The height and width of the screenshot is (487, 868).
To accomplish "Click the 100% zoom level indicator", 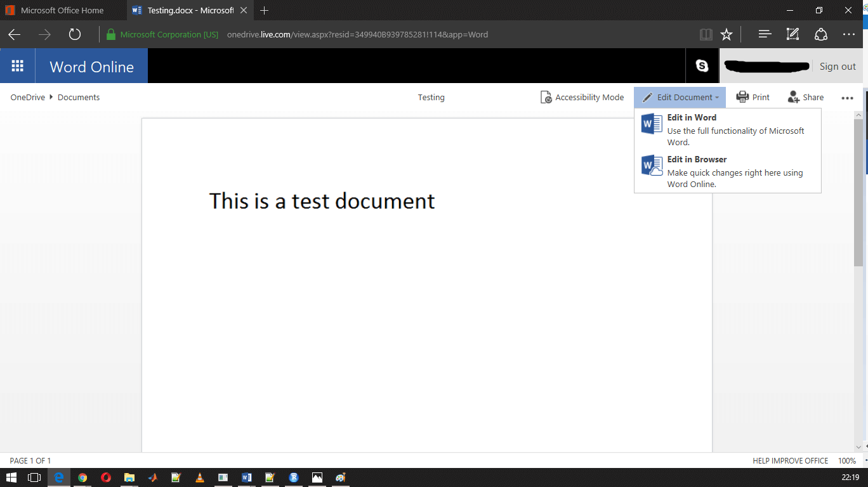I will (847, 461).
